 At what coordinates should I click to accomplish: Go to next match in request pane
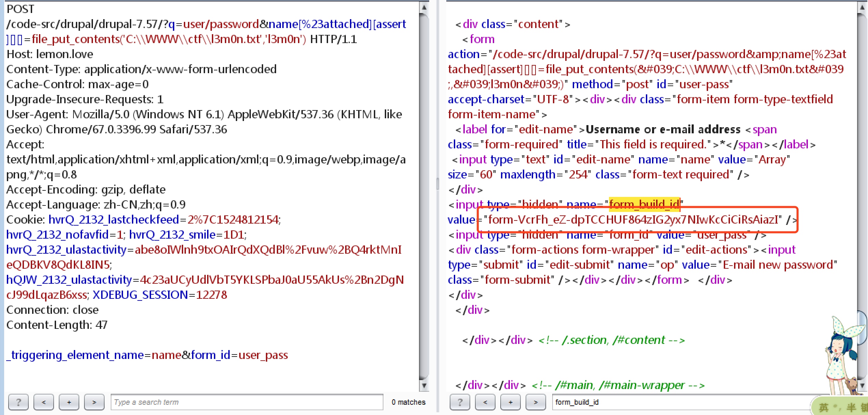(94, 402)
